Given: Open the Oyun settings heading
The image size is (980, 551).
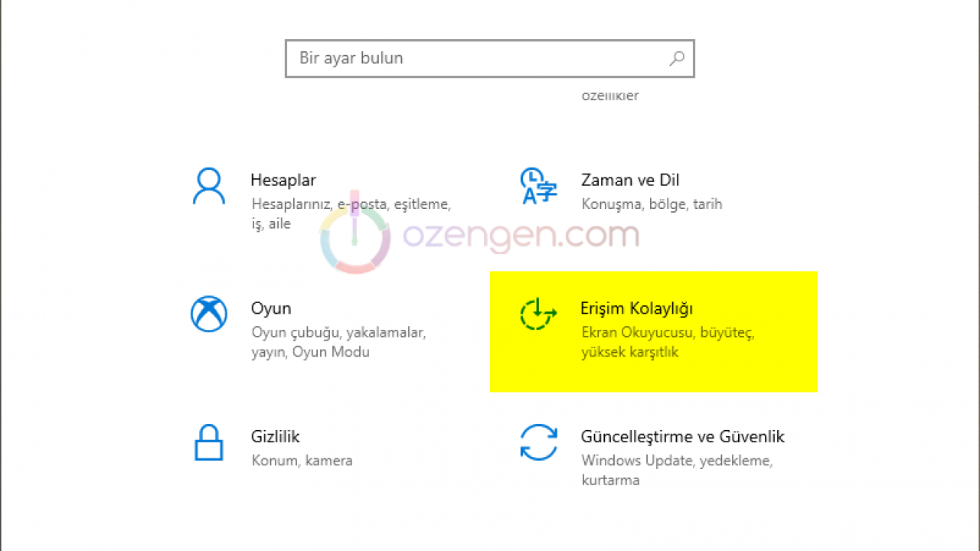Looking at the screenshot, I should [x=271, y=308].
